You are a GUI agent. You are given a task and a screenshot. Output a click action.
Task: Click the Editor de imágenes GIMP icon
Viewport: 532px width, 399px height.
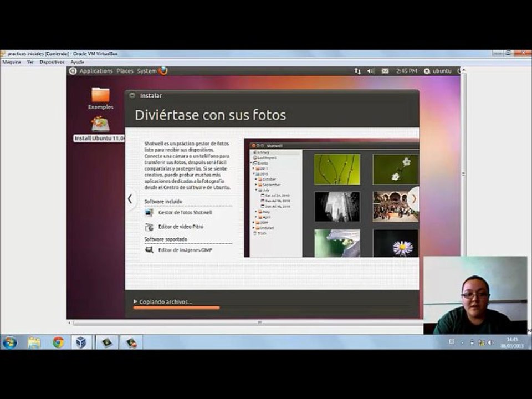(x=149, y=250)
